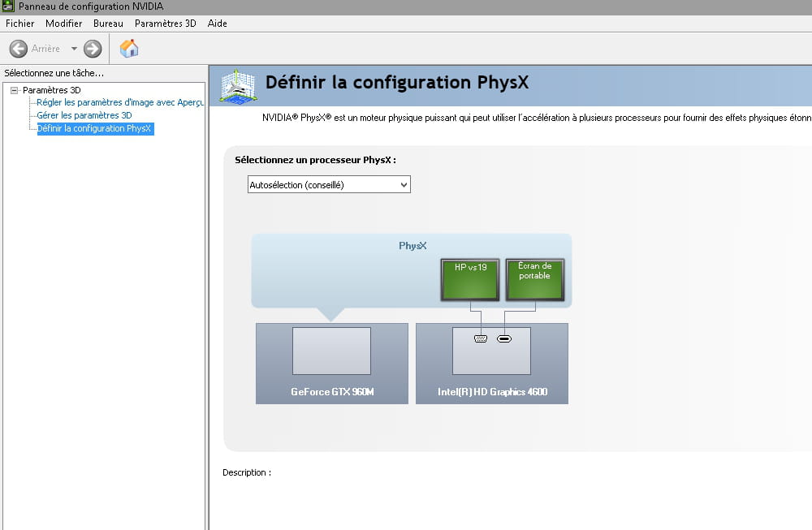Open the Paramètres 3D menu
The image size is (812, 530).
(x=165, y=24)
